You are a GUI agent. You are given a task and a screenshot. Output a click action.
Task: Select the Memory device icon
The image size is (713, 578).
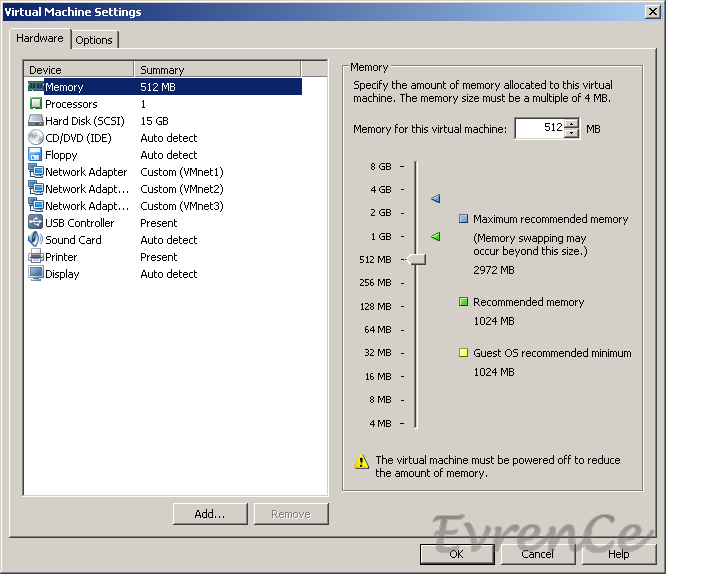(36, 87)
